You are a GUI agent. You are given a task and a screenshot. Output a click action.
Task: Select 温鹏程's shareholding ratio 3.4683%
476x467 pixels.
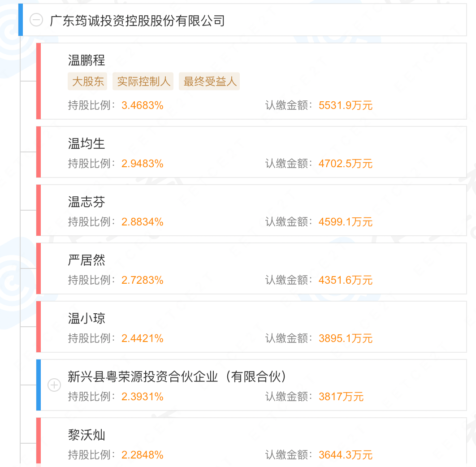(x=143, y=106)
